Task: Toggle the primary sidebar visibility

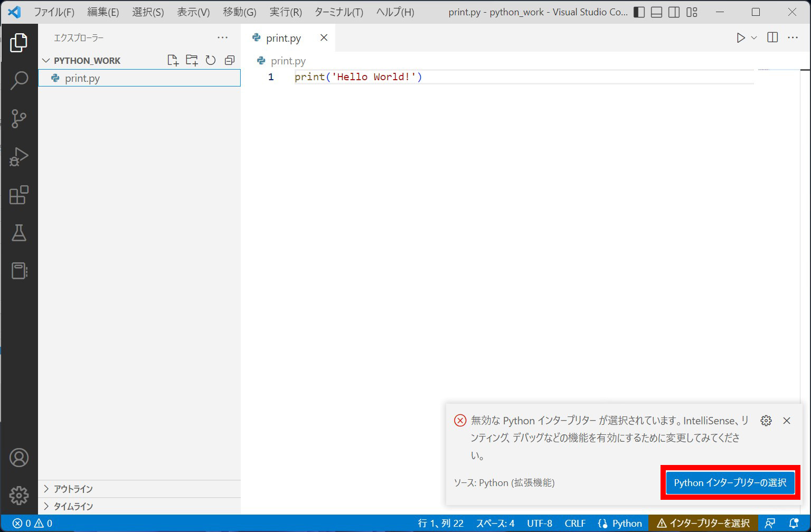Action: pyautogui.click(x=639, y=12)
